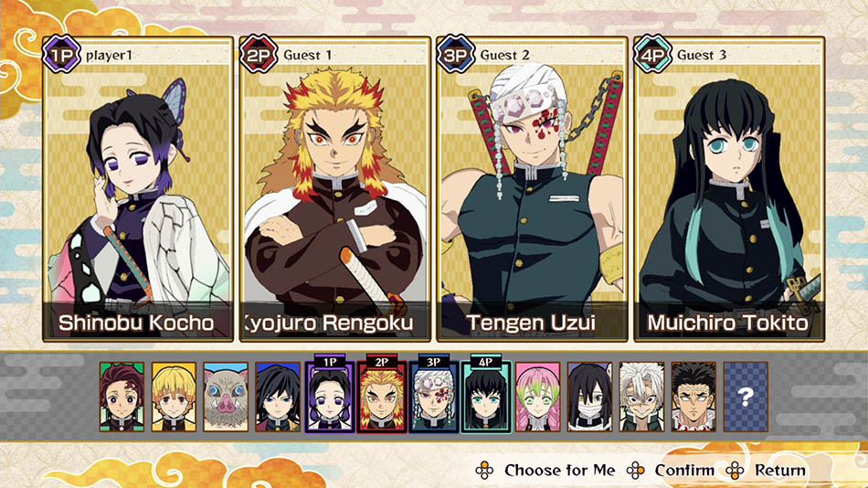Select masked Obanai roster portrait
The image size is (868, 488).
589,397
